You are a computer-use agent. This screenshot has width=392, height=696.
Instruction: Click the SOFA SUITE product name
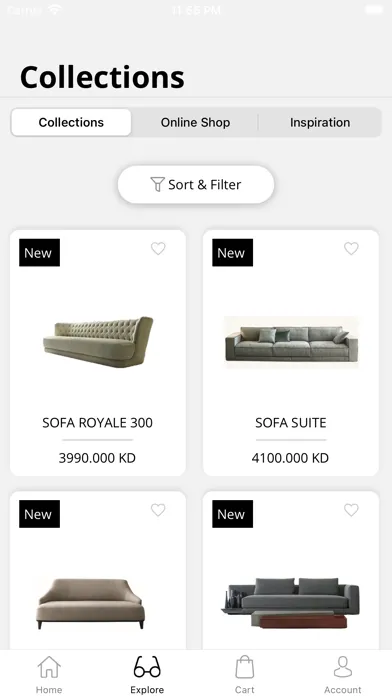(291, 423)
